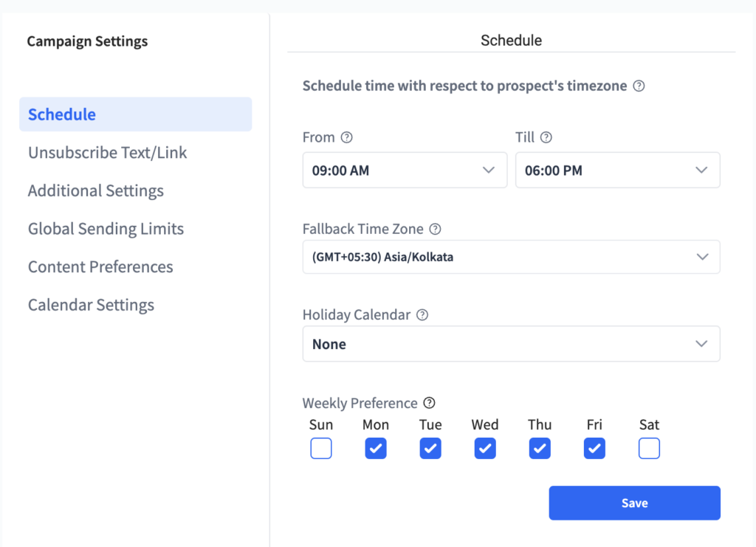The height and width of the screenshot is (547, 756).
Task: Click help icon next to Fallback Time Zone
Action: coord(435,229)
